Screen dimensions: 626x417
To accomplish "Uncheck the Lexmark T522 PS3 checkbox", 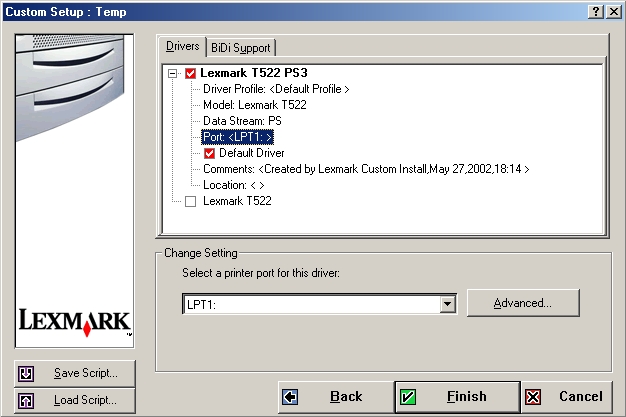I will pyautogui.click(x=191, y=73).
